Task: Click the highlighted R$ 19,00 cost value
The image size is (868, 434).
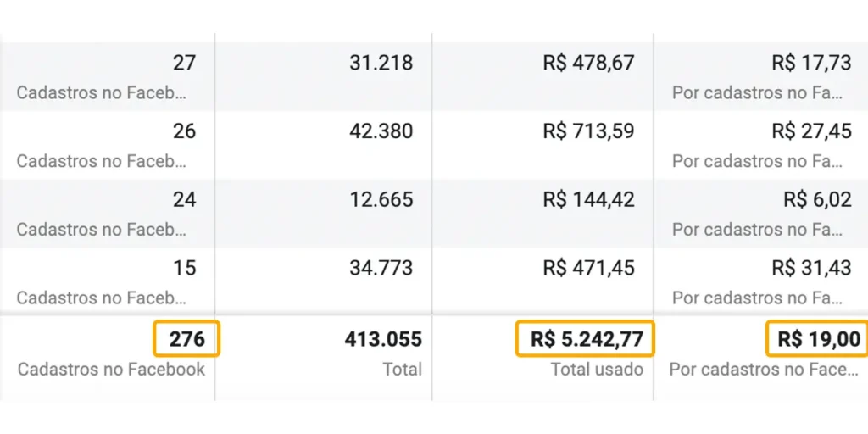Action: (818, 340)
